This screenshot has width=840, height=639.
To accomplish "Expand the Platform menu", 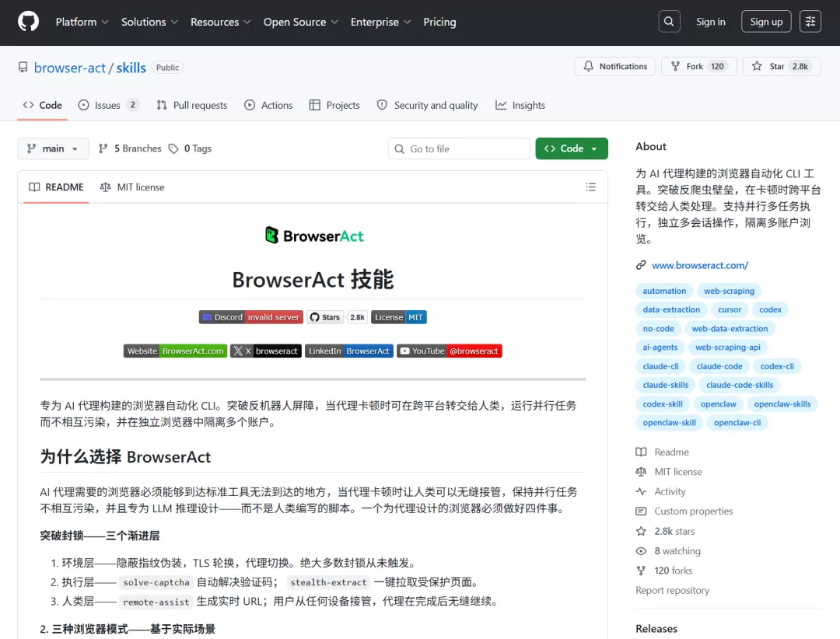I will [82, 22].
